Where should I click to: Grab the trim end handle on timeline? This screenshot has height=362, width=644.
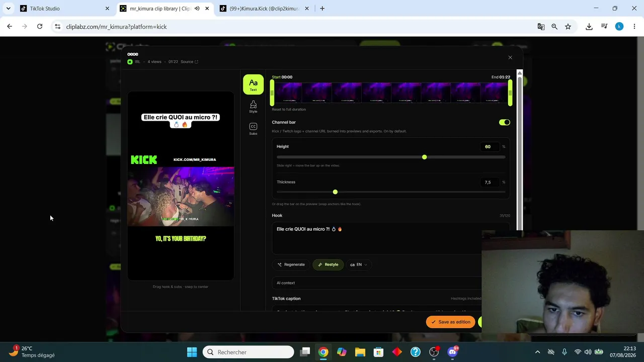point(510,94)
